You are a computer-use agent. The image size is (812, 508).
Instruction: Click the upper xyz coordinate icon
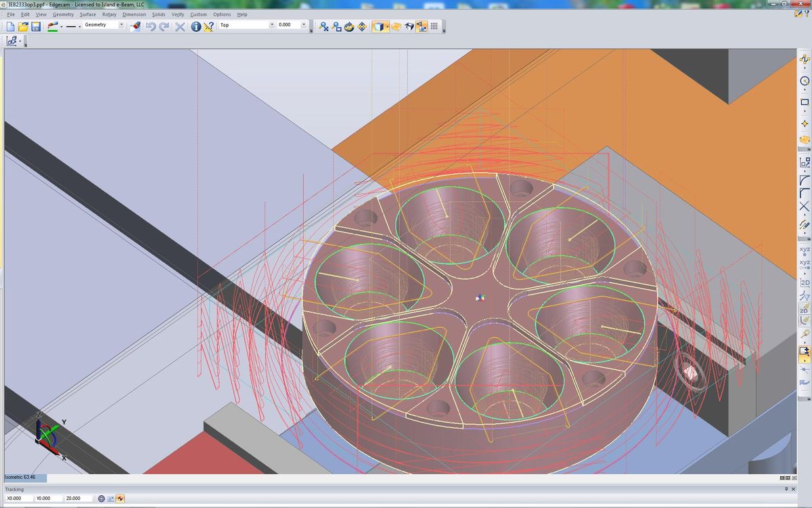tap(805, 249)
